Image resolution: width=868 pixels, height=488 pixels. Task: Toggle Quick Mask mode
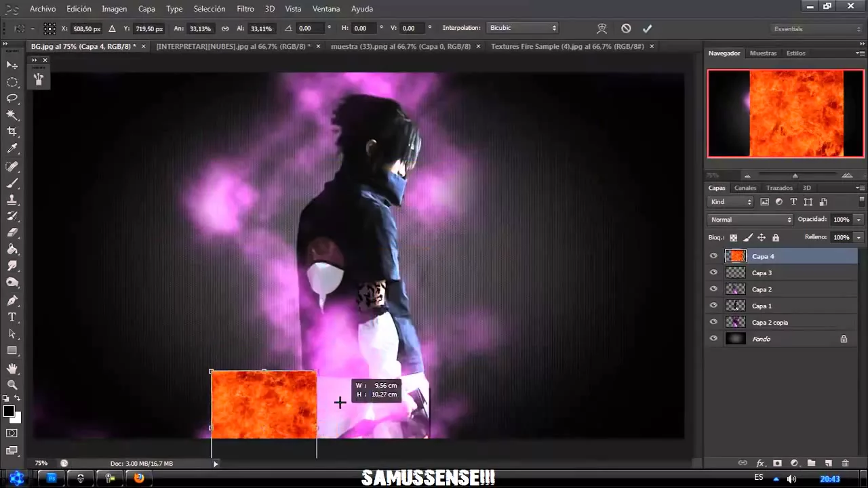12,433
